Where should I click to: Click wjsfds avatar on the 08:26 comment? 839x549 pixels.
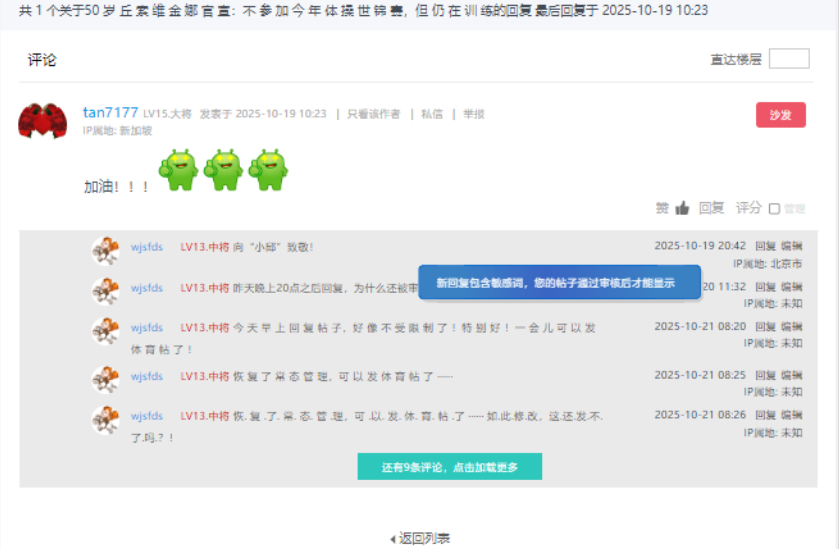[x=105, y=420]
